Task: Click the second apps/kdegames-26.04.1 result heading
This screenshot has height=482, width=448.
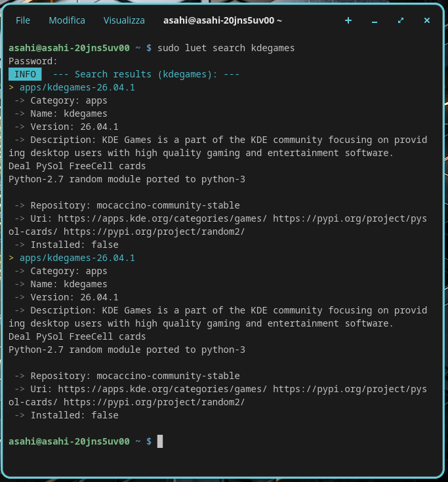Action: tap(77, 258)
